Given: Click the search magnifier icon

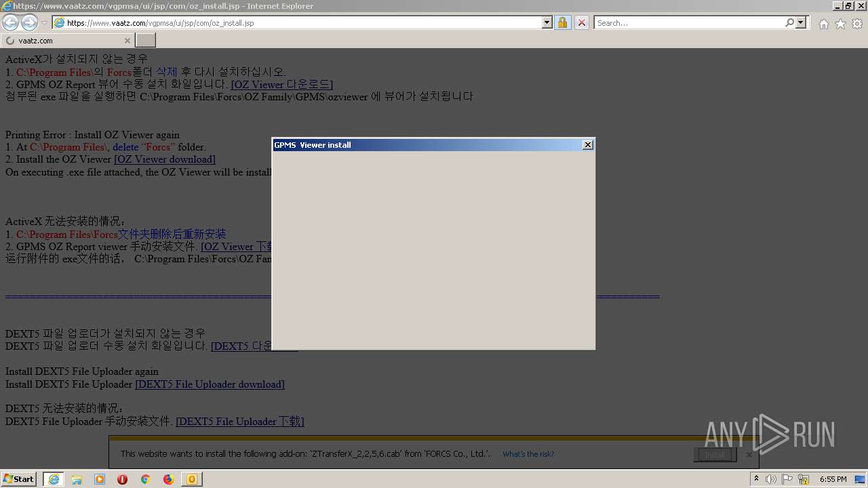Looking at the screenshot, I should tap(789, 23).
